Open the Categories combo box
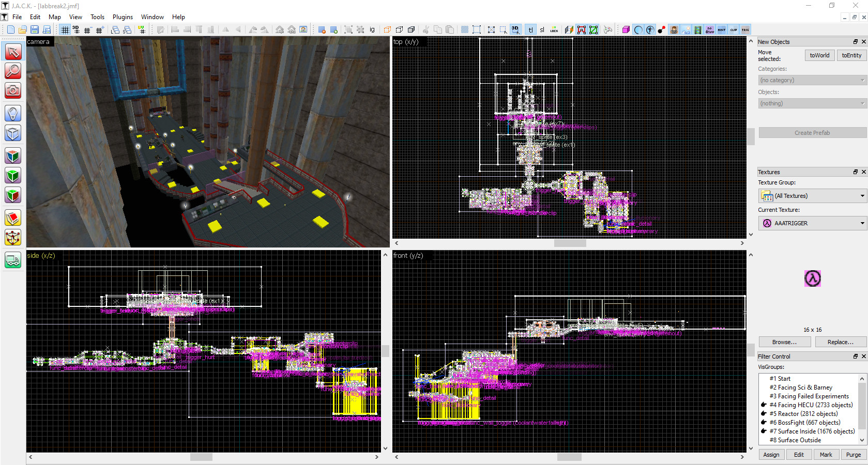The width and height of the screenshot is (868, 465). pos(812,80)
